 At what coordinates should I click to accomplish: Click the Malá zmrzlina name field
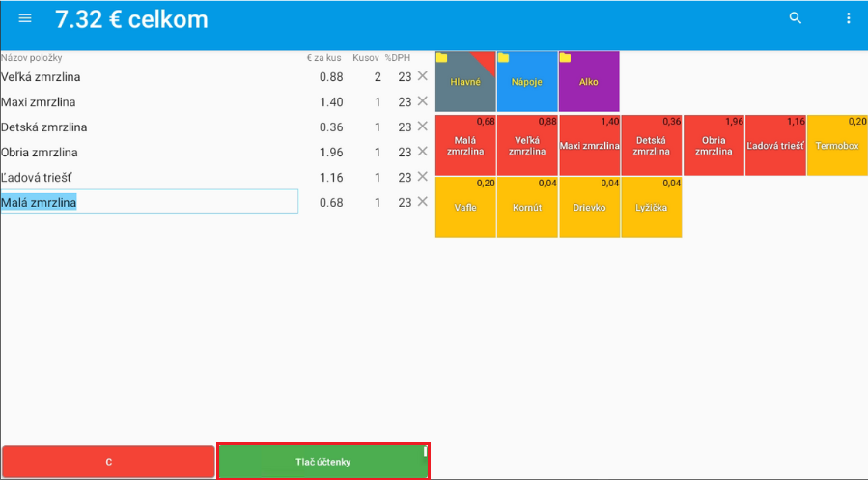click(x=149, y=202)
